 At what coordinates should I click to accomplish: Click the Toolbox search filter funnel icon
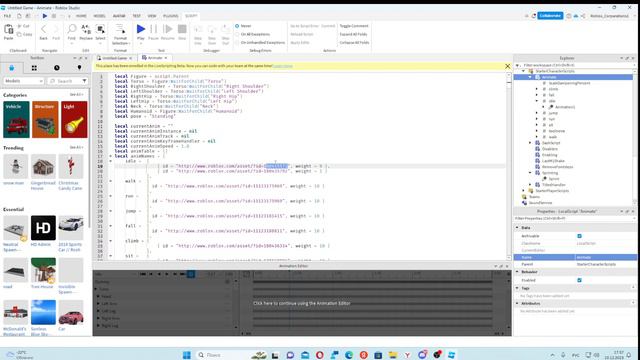pyautogui.click(x=84, y=81)
